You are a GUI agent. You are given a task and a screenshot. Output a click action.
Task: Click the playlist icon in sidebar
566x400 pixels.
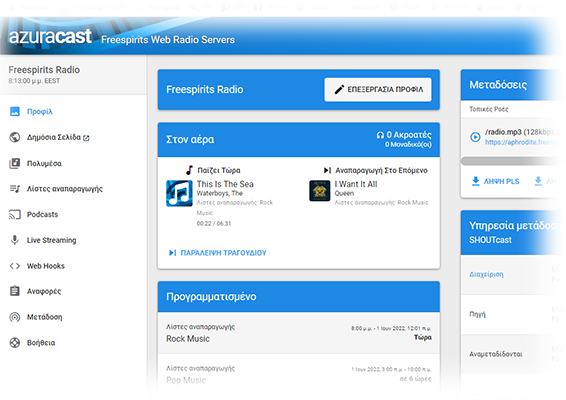[x=14, y=189]
